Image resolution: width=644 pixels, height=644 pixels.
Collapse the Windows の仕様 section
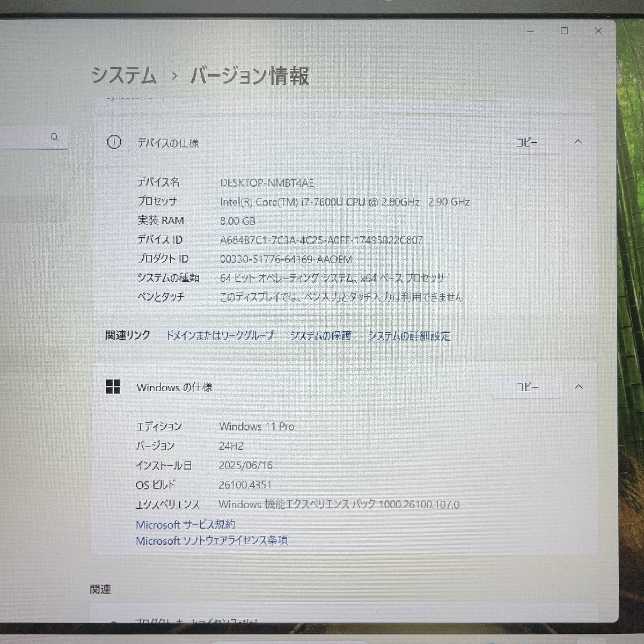tap(579, 387)
